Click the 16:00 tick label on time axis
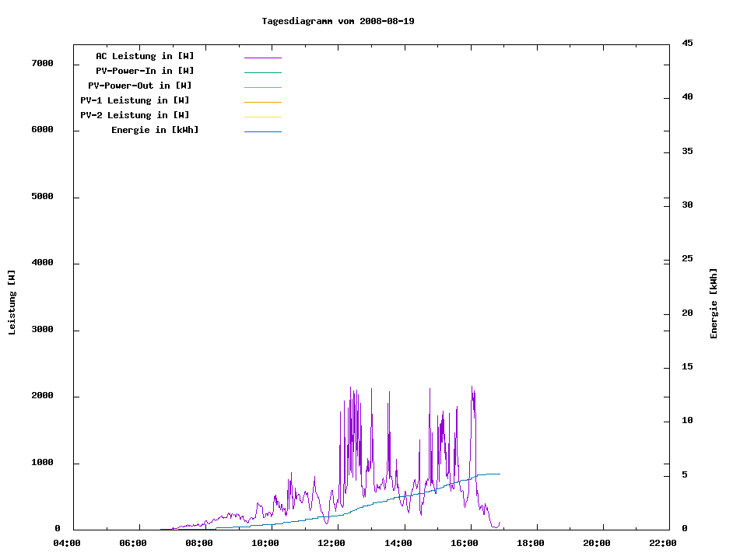 coord(464,543)
